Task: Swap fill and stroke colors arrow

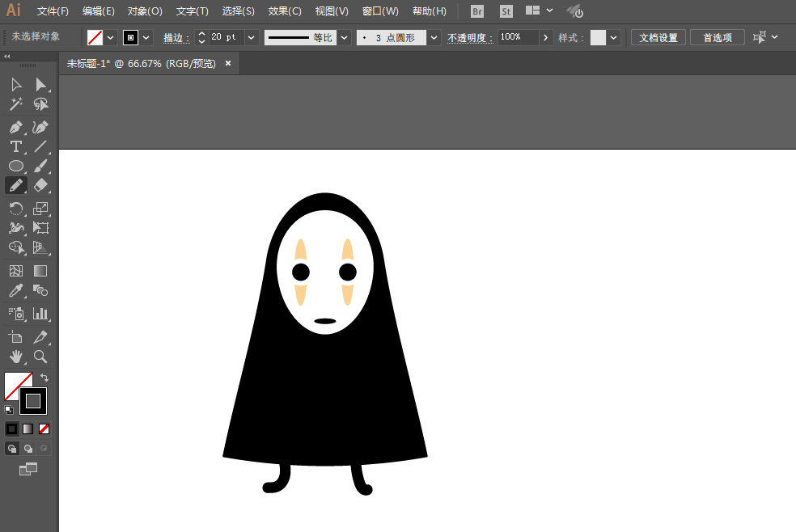Action: click(44, 378)
